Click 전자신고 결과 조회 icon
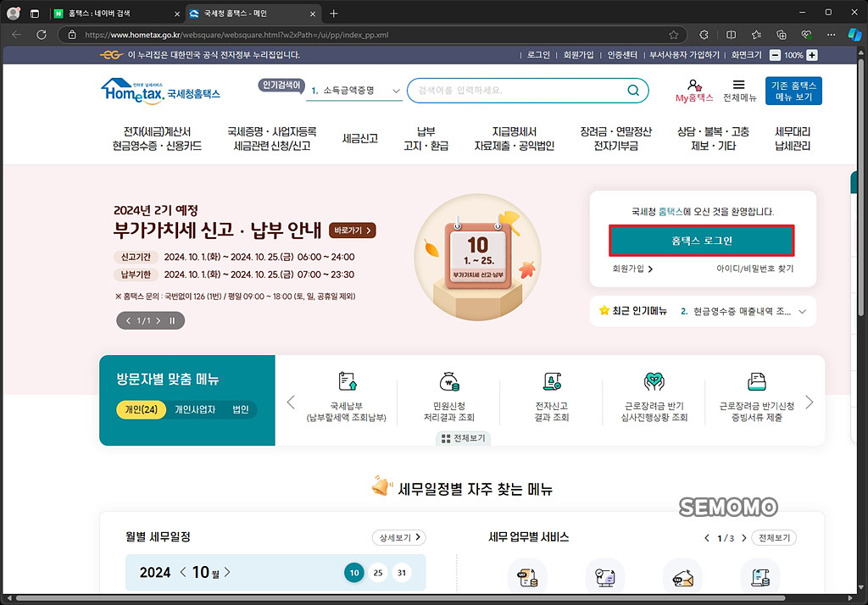The height and width of the screenshot is (605, 868). coord(552,381)
